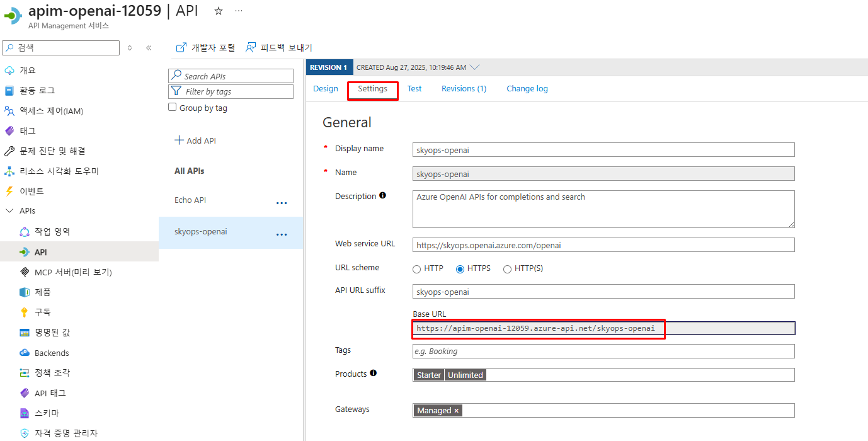Open the Echo API ellipsis menu
Image resolution: width=868 pixels, height=441 pixels.
pos(282,202)
